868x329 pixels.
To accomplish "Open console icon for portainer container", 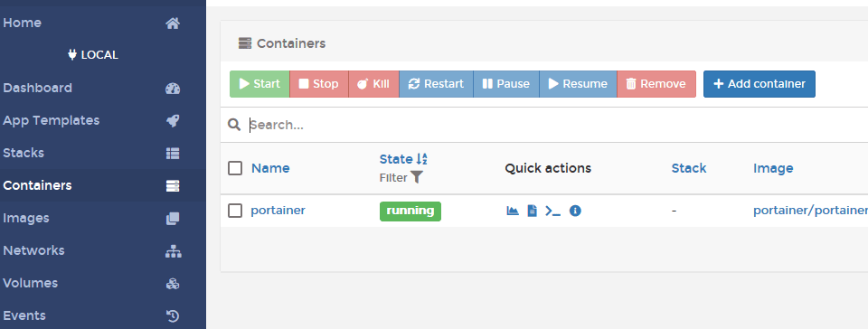I will coord(553,211).
